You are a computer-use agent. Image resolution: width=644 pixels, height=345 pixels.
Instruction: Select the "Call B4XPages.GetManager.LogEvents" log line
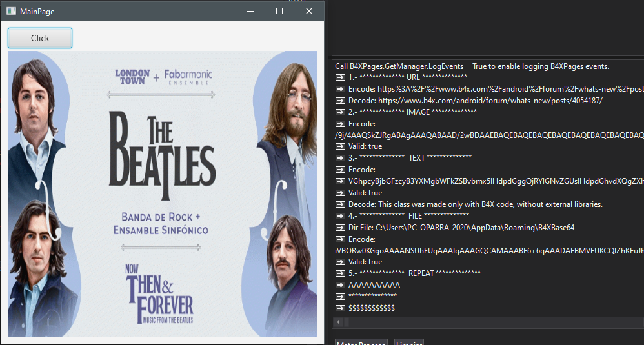[472, 66]
